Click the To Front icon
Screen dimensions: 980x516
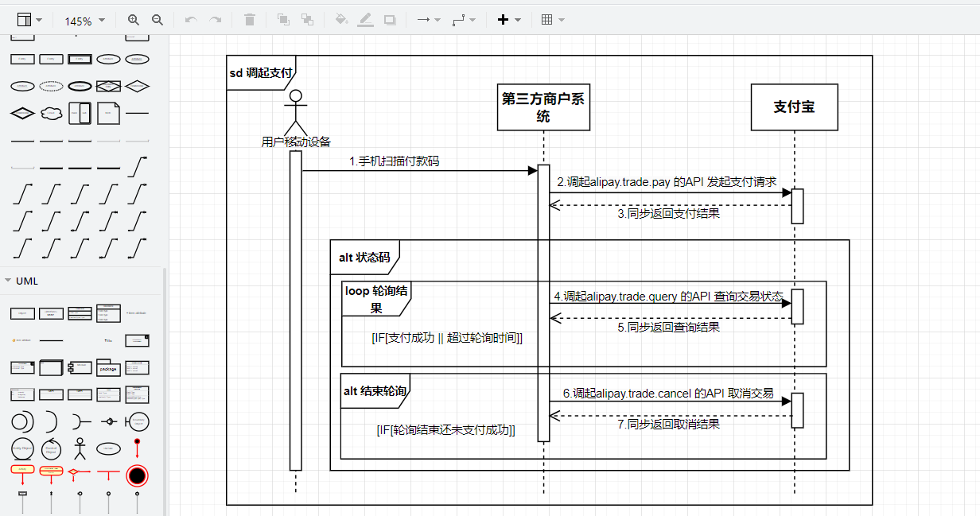click(283, 20)
